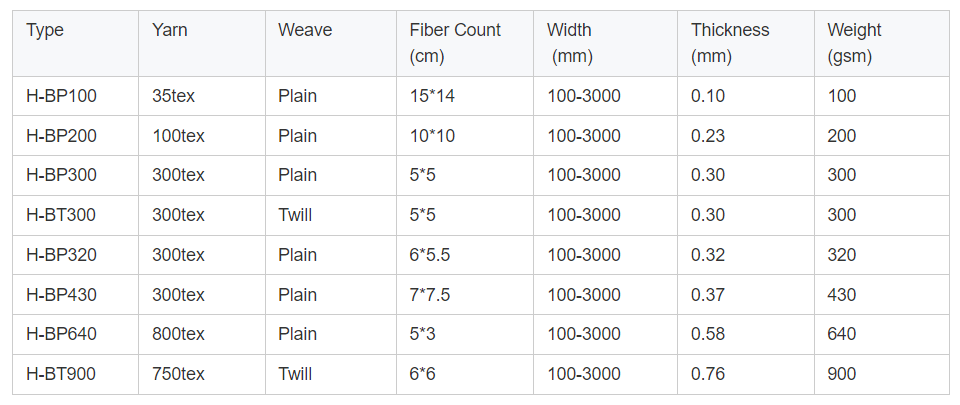Image resolution: width=960 pixels, height=405 pixels.
Task: Select the H-BP320 type cell
Action: point(61,255)
